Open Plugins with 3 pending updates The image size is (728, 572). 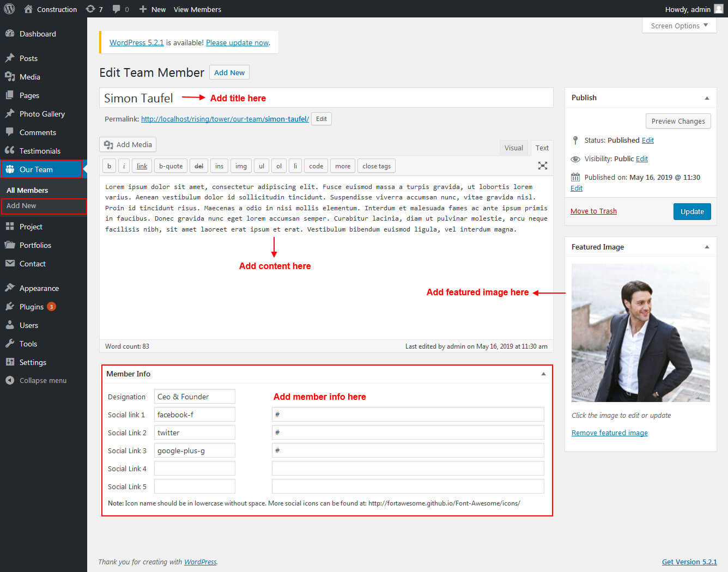[32, 307]
